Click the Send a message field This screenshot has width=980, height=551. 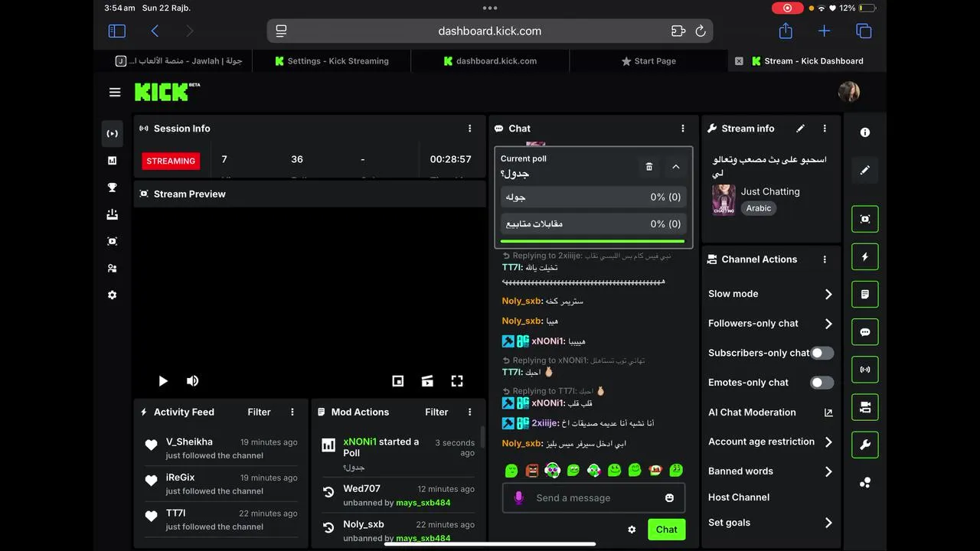[x=593, y=497]
